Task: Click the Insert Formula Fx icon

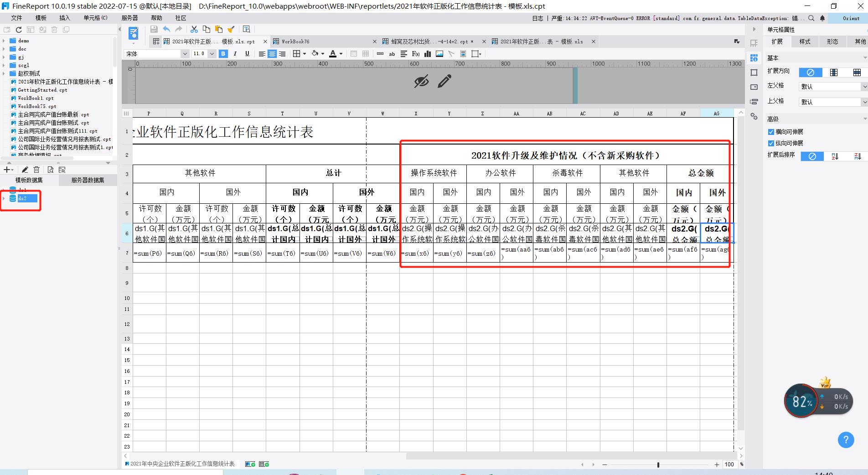Action: pyautogui.click(x=415, y=54)
